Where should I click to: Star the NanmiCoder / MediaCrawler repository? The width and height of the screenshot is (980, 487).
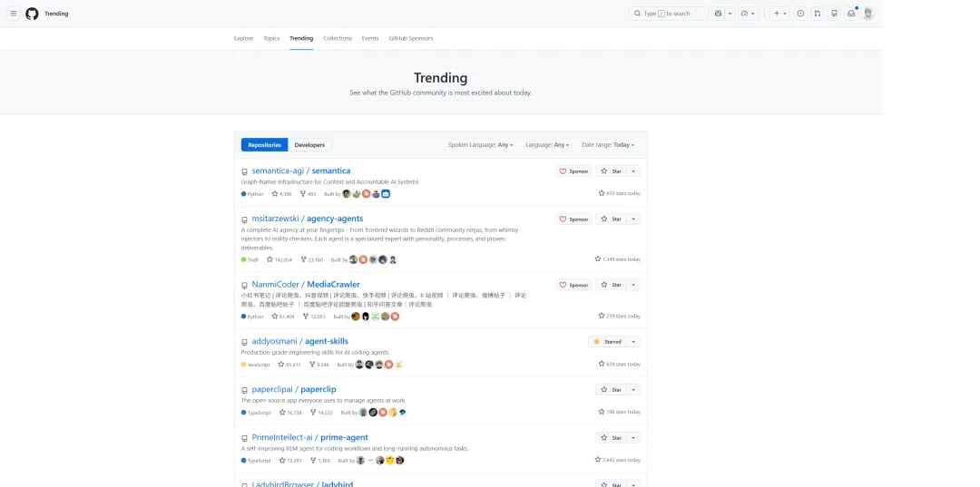(611, 285)
